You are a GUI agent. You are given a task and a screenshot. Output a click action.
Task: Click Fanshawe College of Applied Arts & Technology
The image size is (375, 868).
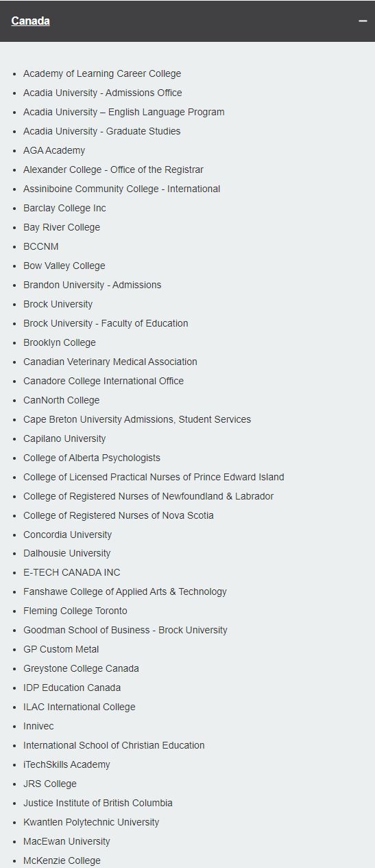[125, 591]
